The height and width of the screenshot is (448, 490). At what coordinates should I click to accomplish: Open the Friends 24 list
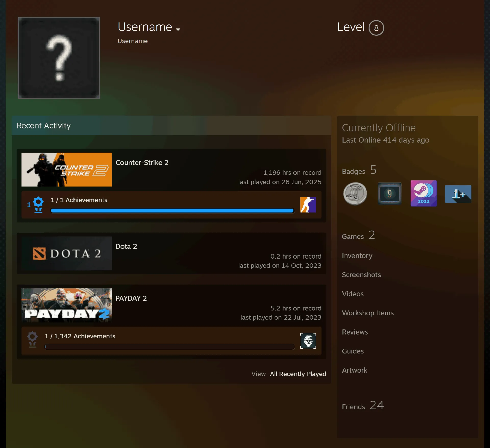pos(363,405)
